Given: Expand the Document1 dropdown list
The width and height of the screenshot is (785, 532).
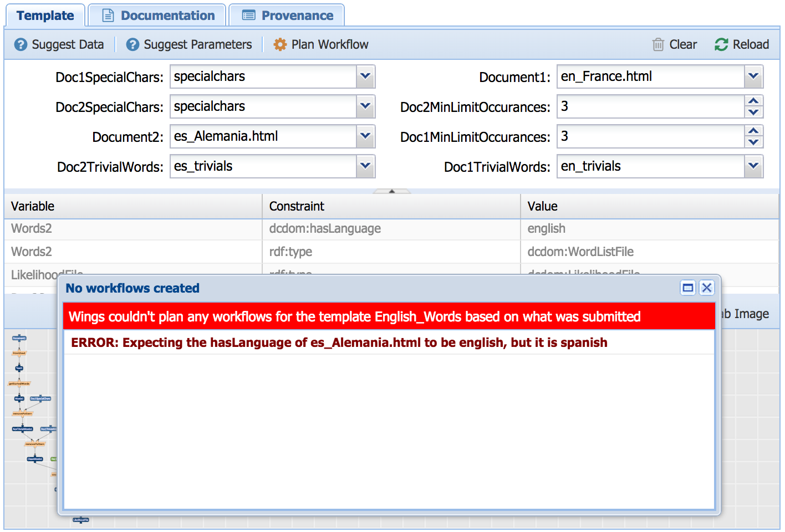Looking at the screenshot, I should (753, 76).
